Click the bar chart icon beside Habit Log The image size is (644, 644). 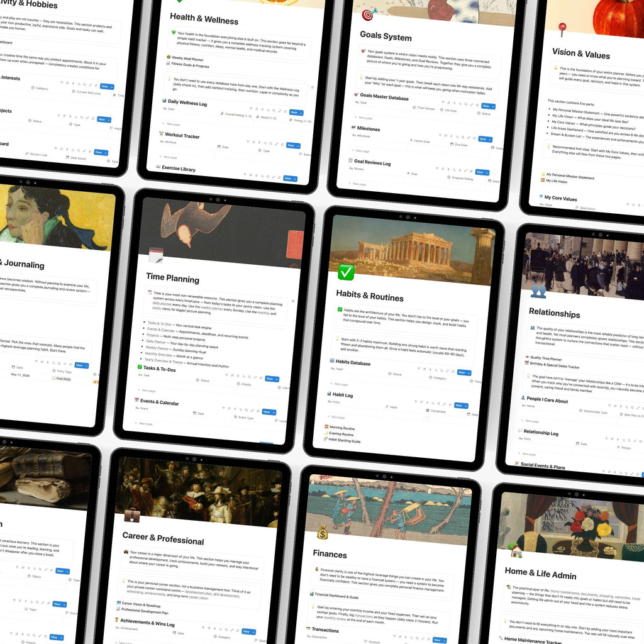tap(329, 394)
